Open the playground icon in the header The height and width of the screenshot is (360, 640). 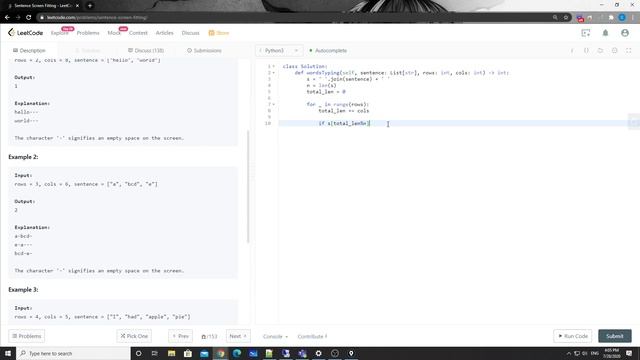pyautogui.click(x=586, y=33)
